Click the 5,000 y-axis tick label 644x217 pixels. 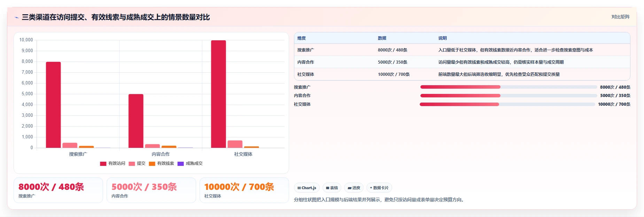click(27, 94)
